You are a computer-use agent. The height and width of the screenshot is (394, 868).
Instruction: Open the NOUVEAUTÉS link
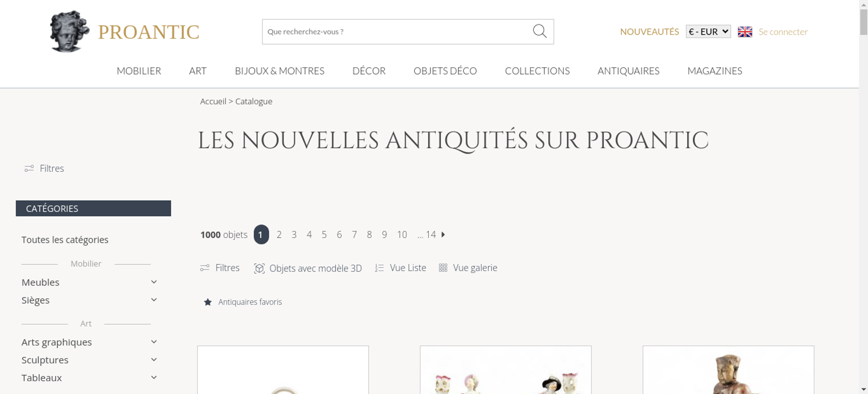coord(649,32)
